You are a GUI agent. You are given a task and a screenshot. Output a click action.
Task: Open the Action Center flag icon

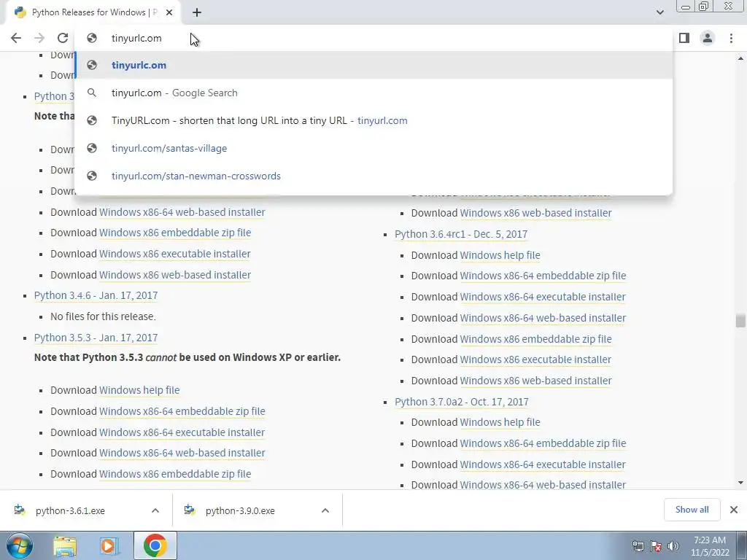click(656, 546)
